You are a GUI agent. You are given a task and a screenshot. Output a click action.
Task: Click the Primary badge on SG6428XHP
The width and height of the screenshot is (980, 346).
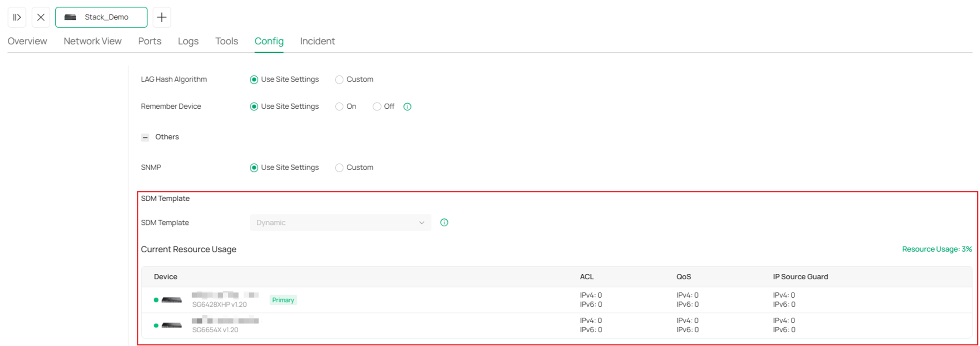point(283,300)
